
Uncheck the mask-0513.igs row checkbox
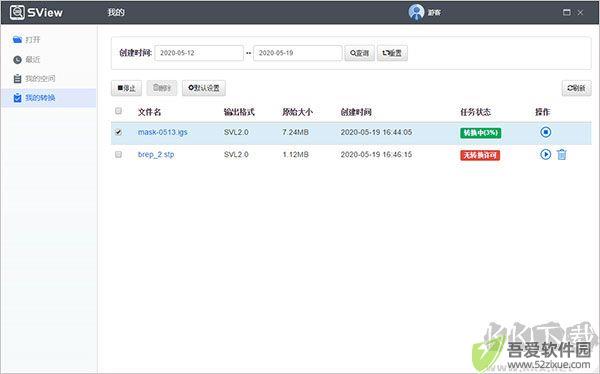tap(118, 132)
